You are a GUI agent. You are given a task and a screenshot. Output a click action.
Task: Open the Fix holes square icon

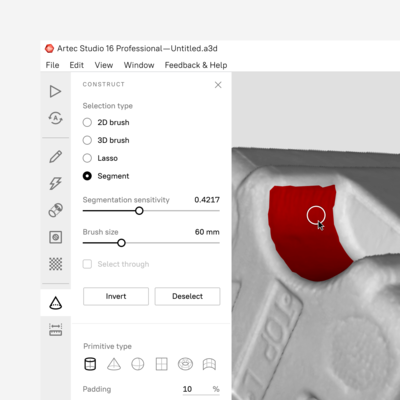[x=55, y=237]
